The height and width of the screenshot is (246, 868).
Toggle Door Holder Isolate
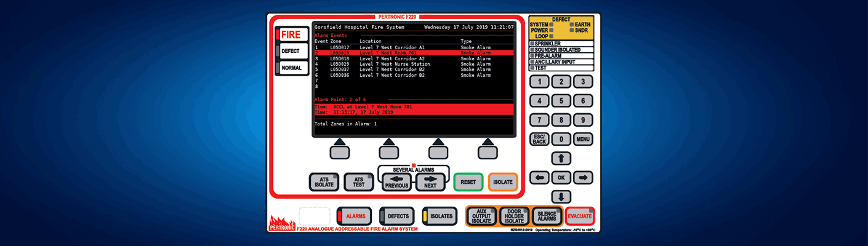[x=514, y=216]
